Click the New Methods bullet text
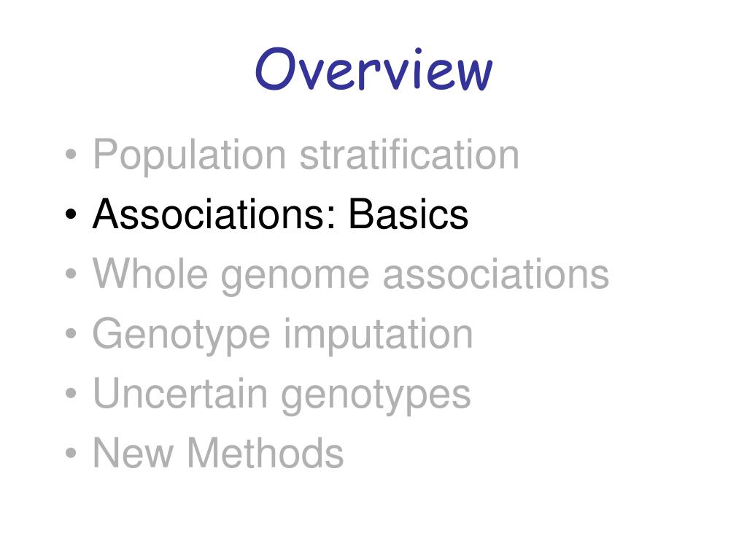The width and height of the screenshot is (747, 560). [218, 453]
